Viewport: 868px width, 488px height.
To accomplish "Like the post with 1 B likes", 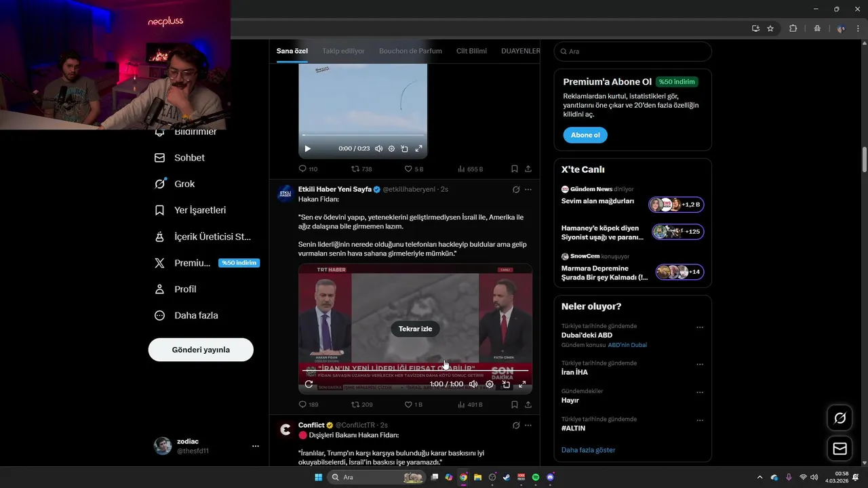I will pyautogui.click(x=414, y=405).
